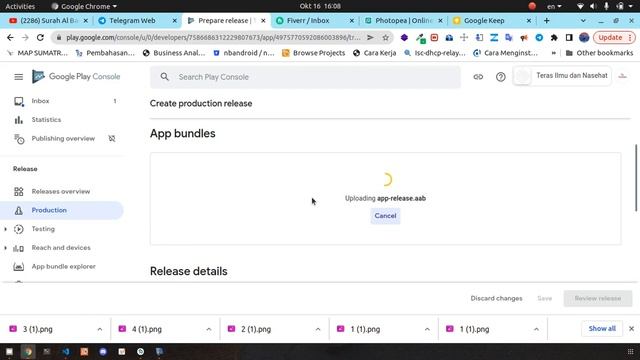
Task: Open the Google Chrome app menu
Action: point(84,6)
